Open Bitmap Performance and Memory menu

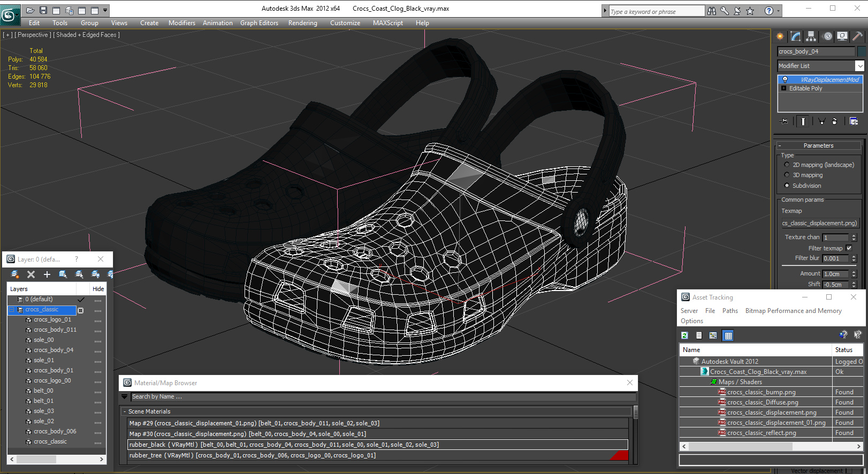pos(793,311)
